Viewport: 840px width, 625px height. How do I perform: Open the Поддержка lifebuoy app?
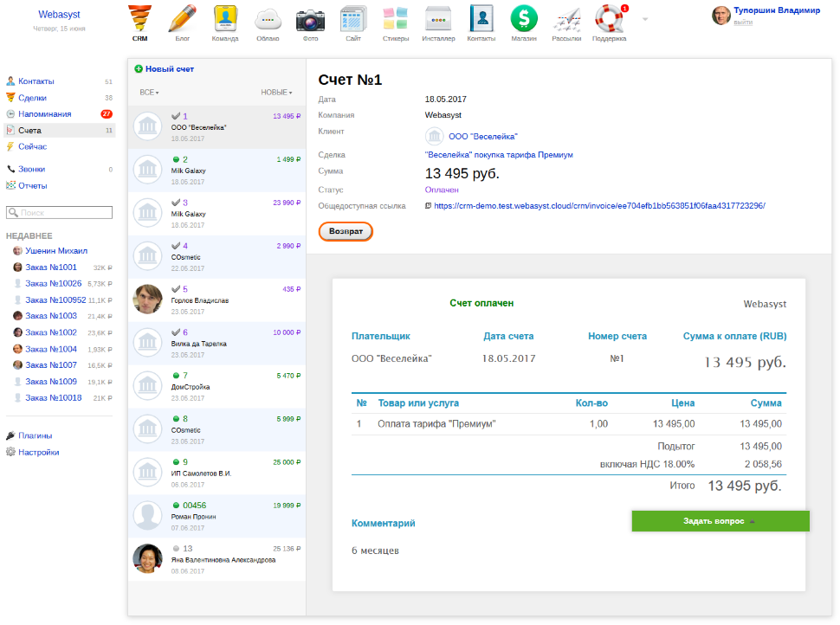tap(609, 23)
